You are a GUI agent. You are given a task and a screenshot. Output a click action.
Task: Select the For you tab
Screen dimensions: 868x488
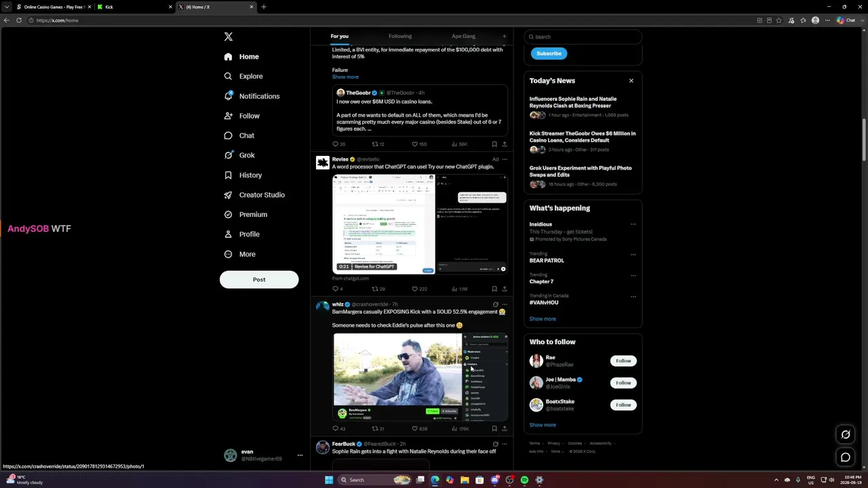point(339,37)
